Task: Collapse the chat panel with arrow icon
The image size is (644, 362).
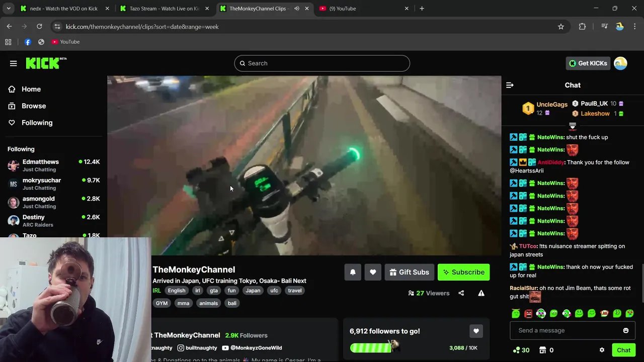Action: 510,85
